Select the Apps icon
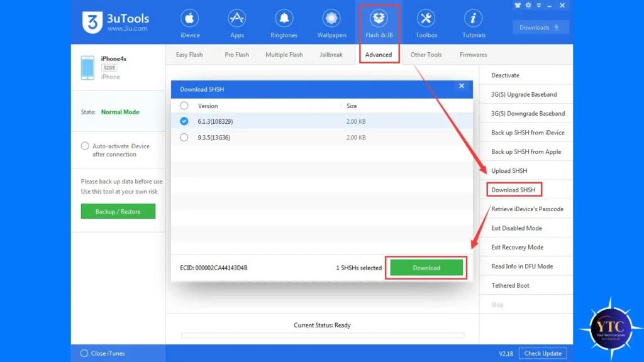 point(237,23)
